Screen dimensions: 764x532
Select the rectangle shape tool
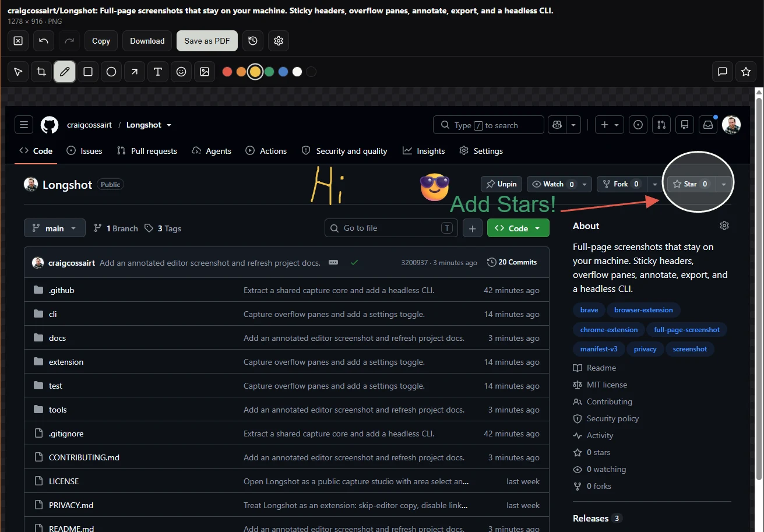(88, 72)
